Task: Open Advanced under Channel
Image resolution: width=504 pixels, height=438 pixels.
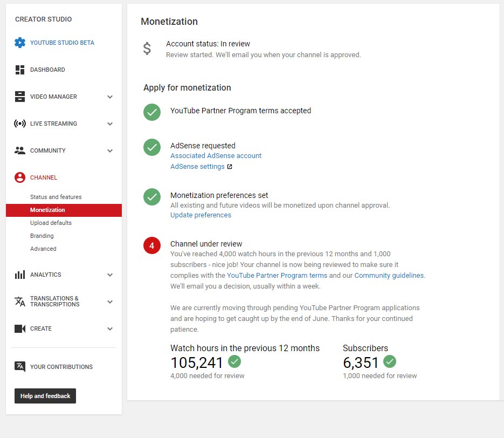Action: (x=43, y=249)
